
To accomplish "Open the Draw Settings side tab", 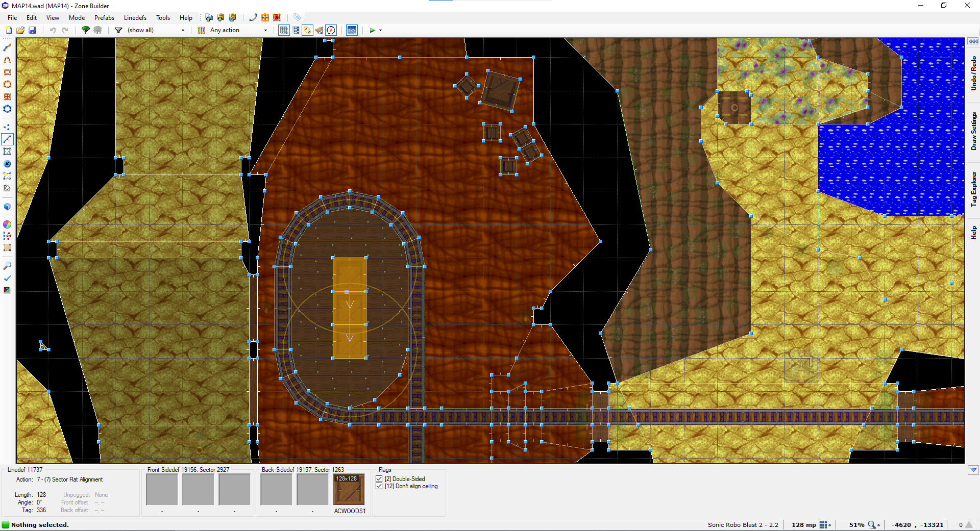I will (973, 131).
